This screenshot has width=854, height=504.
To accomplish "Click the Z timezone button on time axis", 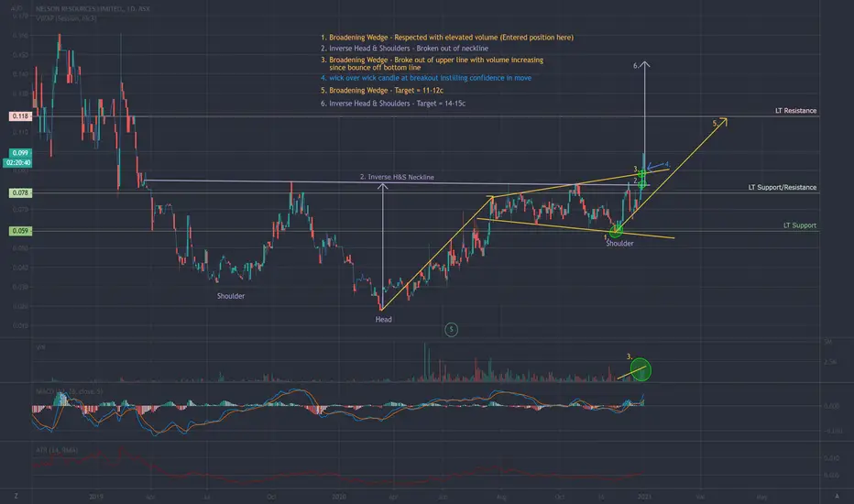I will click(x=16, y=496).
